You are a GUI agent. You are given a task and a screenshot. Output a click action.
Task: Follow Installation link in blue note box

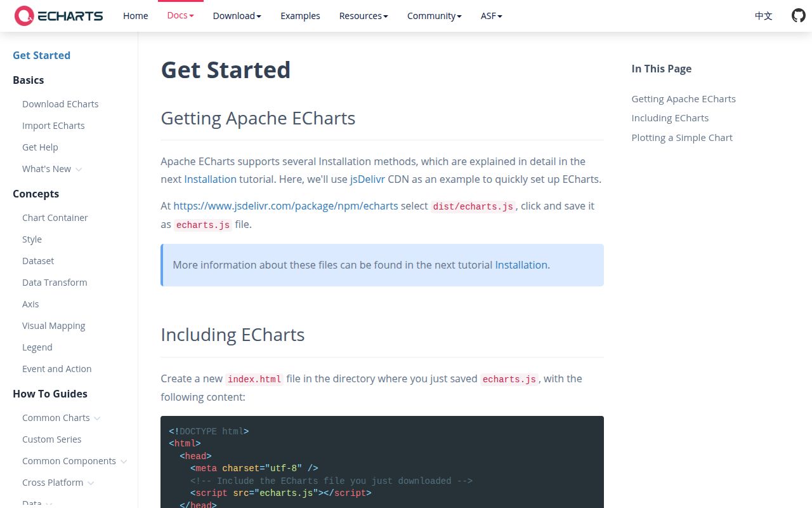tap(521, 265)
